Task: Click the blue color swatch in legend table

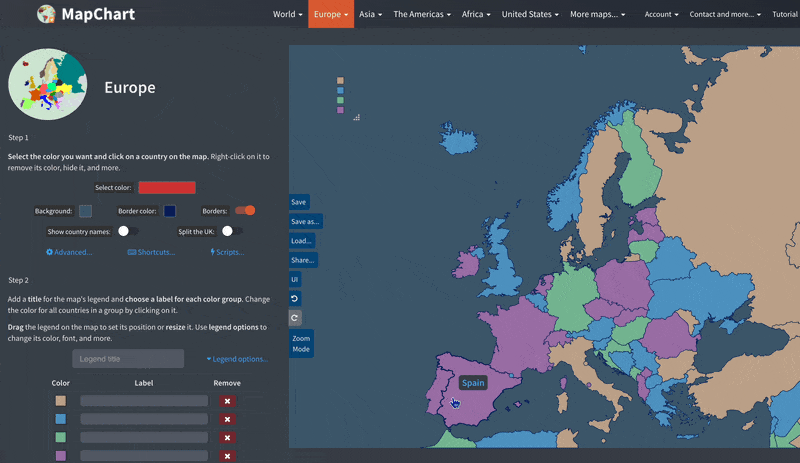Action: (61, 419)
